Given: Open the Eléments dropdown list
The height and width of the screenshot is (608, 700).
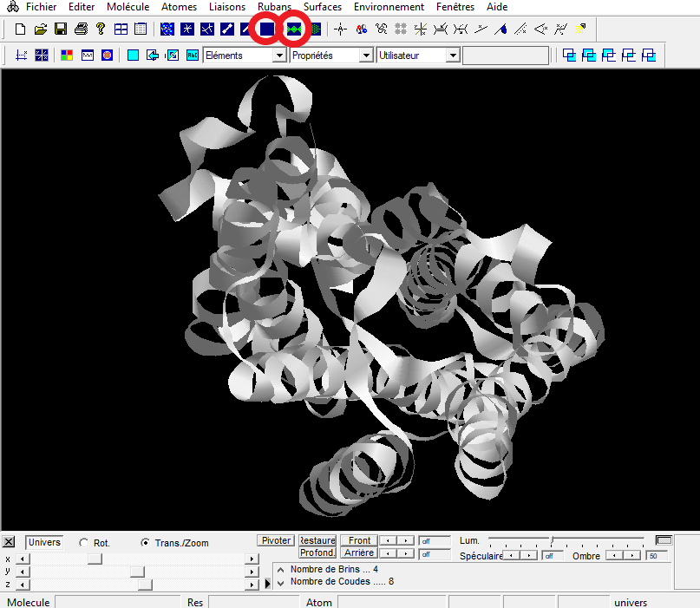Looking at the screenshot, I should click(x=278, y=56).
